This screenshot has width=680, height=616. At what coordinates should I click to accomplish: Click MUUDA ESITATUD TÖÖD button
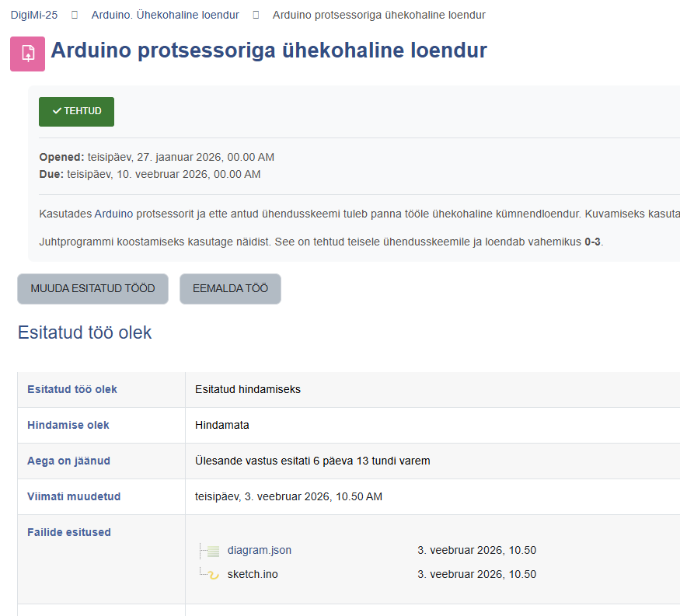point(92,289)
